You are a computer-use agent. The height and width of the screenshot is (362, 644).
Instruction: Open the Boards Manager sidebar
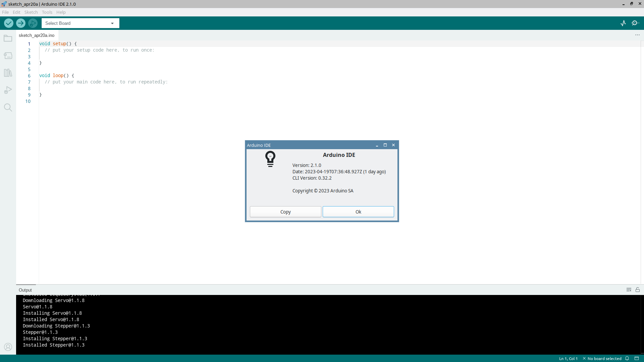pos(8,56)
